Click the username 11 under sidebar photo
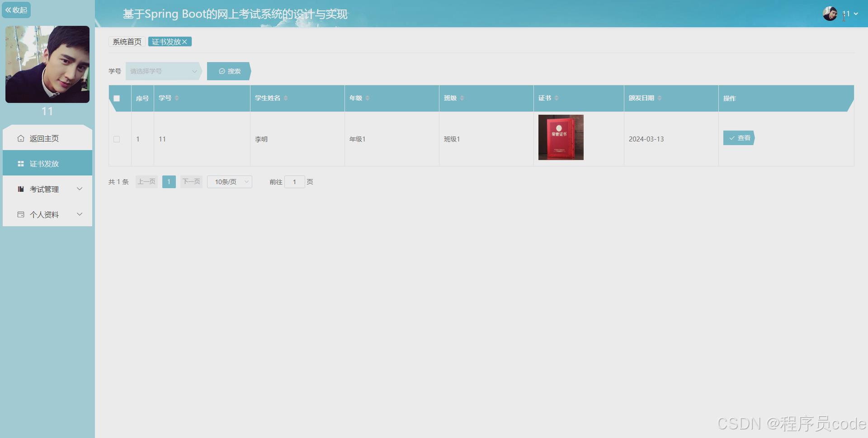Image resolution: width=868 pixels, height=438 pixels. [x=47, y=111]
